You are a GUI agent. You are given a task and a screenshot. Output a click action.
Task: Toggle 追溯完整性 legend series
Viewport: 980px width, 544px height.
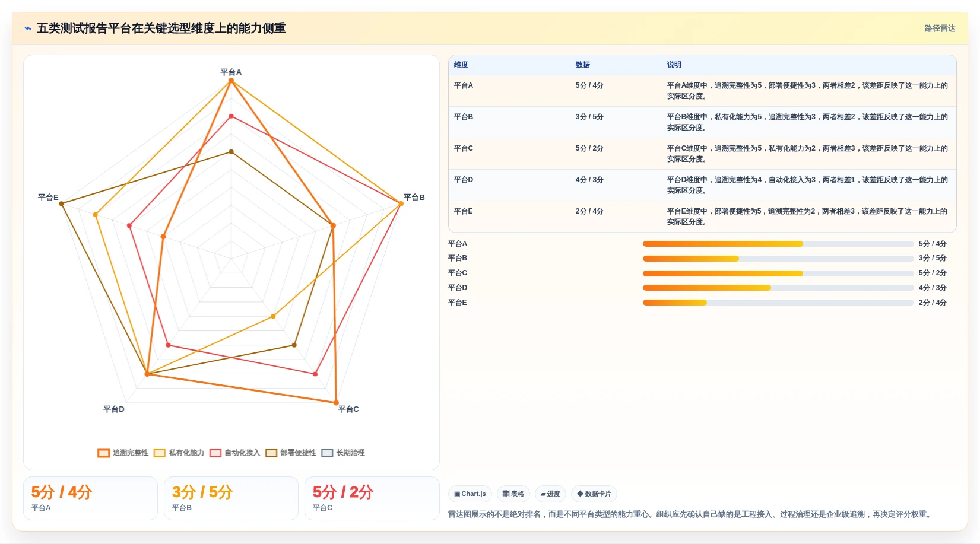click(x=123, y=453)
